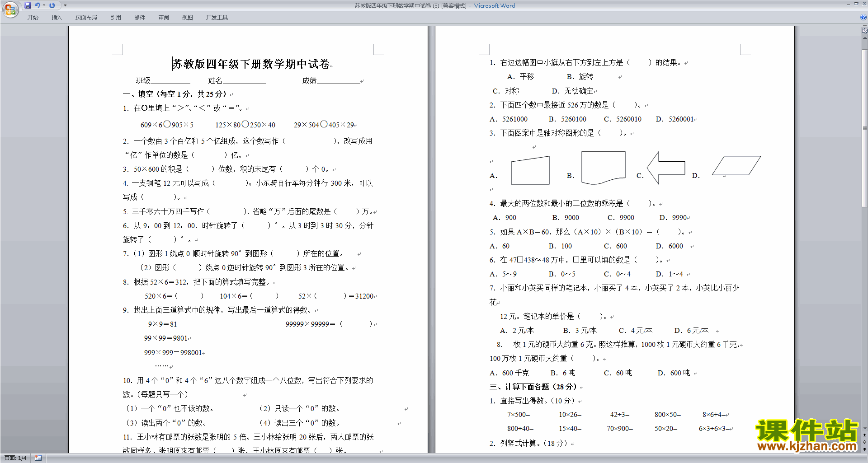Viewport: 868px width, 463px height.
Task: Click answer choice D. 6000
Action: 670,246
